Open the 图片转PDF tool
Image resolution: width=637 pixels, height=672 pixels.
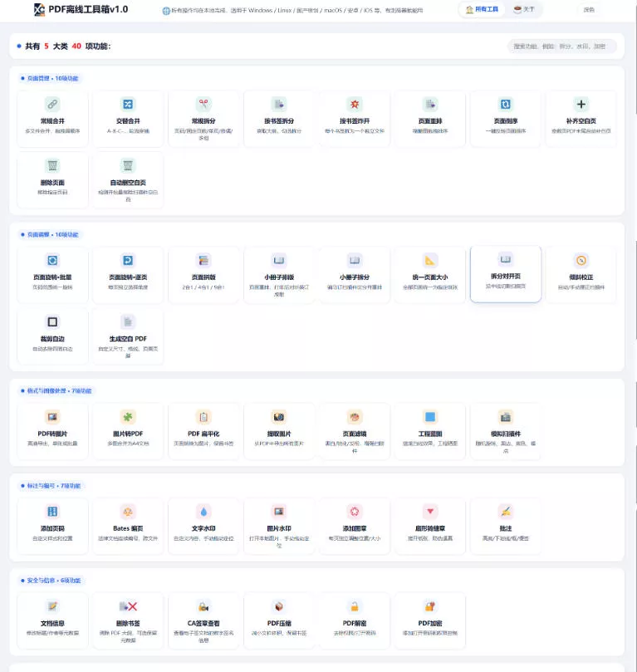point(128,432)
